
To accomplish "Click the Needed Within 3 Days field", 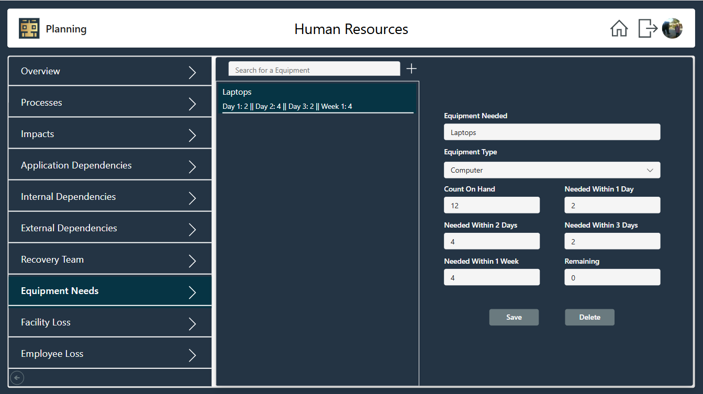I will [x=612, y=241].
